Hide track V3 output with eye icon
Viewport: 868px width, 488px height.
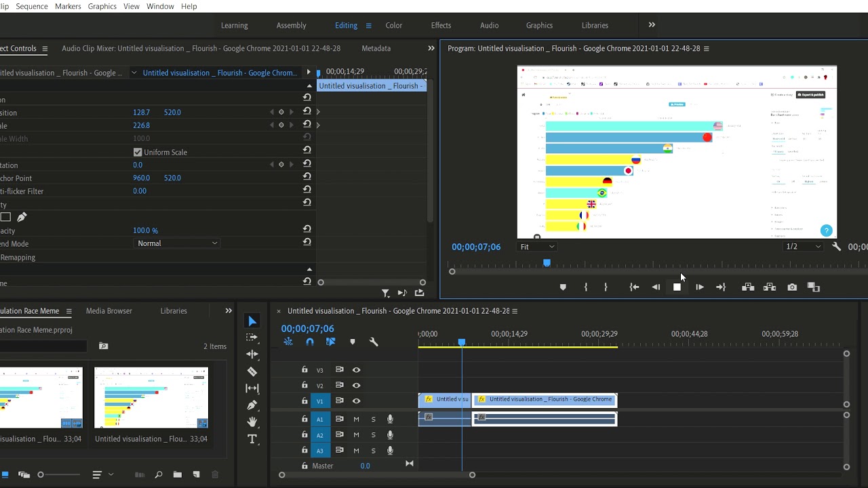coord(356,370)
